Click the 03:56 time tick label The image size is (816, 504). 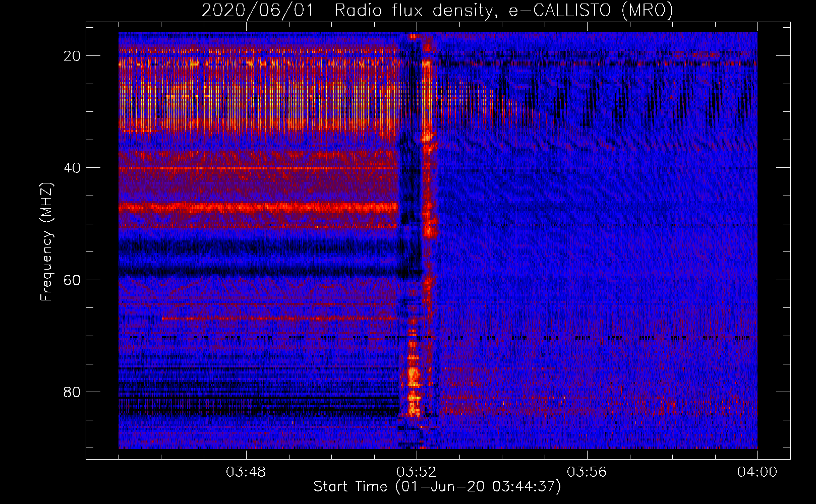pos(587,472)
